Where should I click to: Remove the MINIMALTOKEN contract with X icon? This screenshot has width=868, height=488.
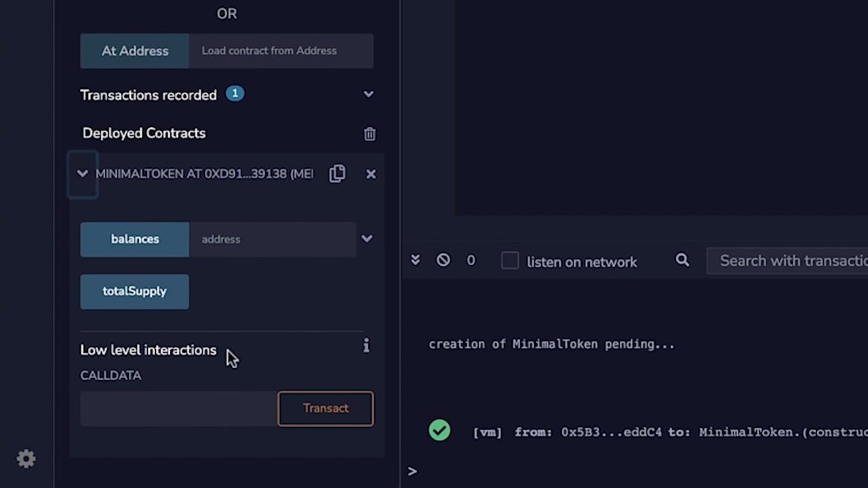[x=371, y=174]
